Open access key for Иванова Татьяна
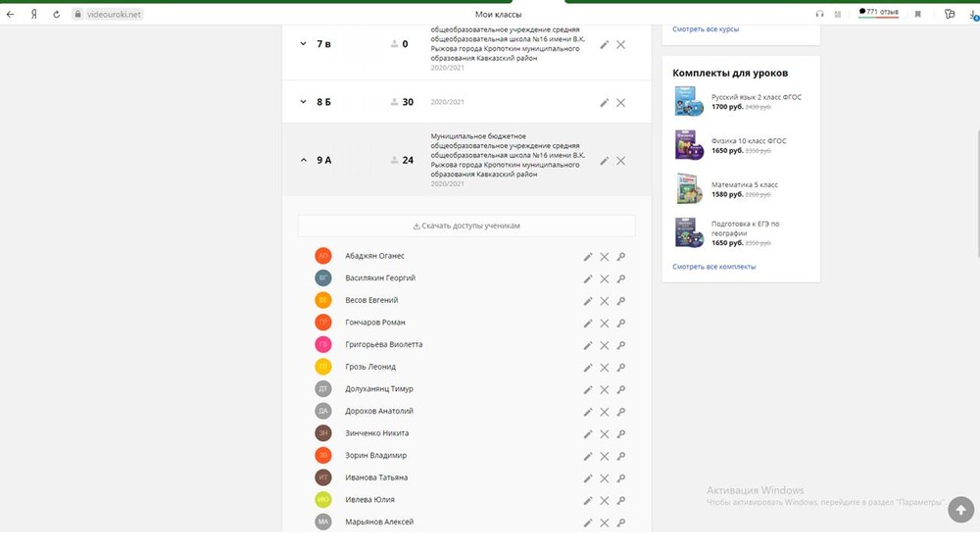Image resolution: width=980 pixels, height=552 pixels. pyautogui.click(x=621, y=478)
